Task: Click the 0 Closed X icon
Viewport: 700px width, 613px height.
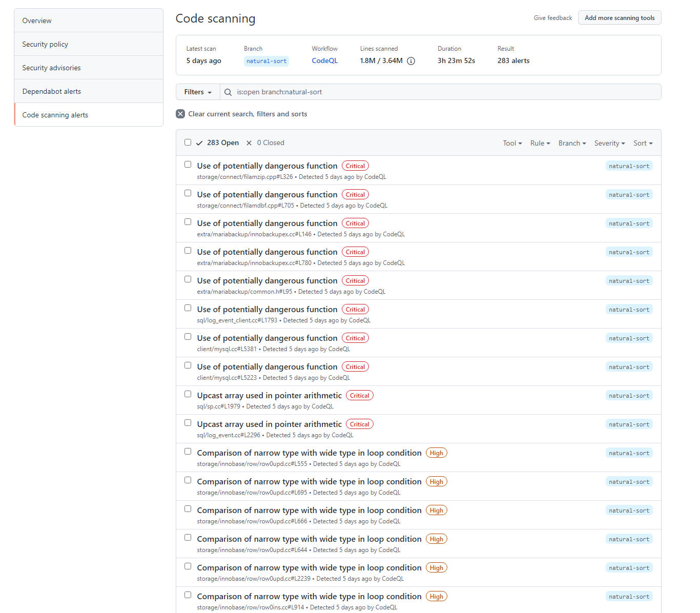Action: [x=249, y=143]
